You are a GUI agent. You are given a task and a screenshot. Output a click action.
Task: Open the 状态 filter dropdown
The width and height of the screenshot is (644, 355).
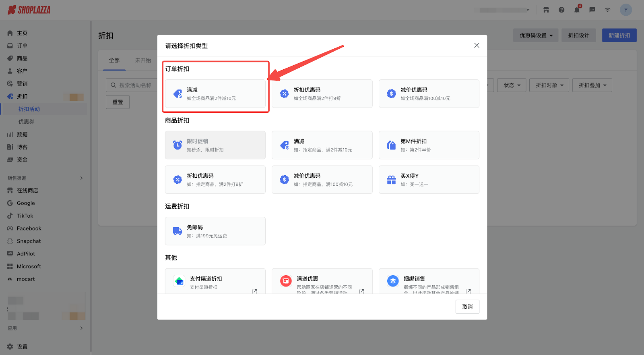pos(512,85)
